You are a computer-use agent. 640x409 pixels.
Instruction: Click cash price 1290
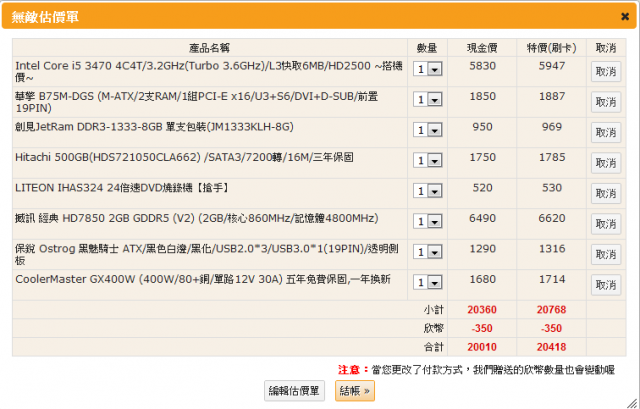(x=482, y=249)
